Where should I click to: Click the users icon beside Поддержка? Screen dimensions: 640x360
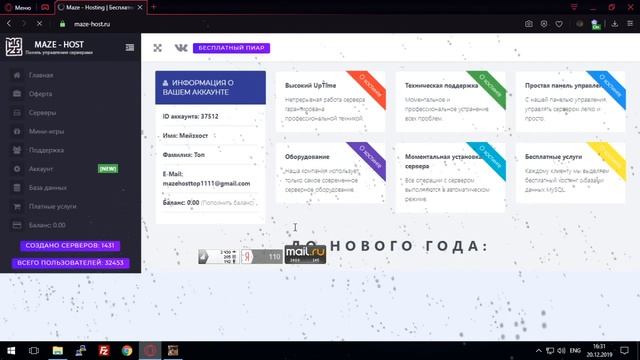tap(17, 150)
